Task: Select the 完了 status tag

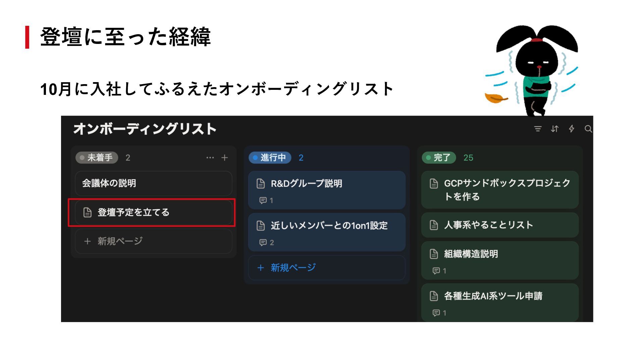Action: pos(439,158)
